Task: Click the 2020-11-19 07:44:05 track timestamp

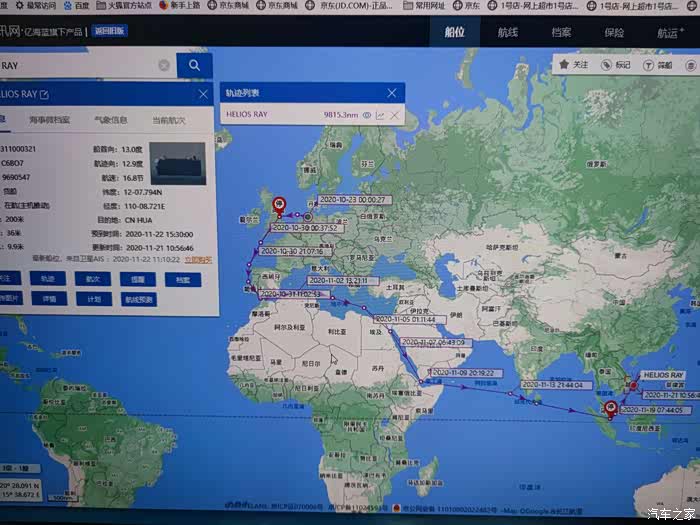Action: pyautogui.click(x=655, y=409)
